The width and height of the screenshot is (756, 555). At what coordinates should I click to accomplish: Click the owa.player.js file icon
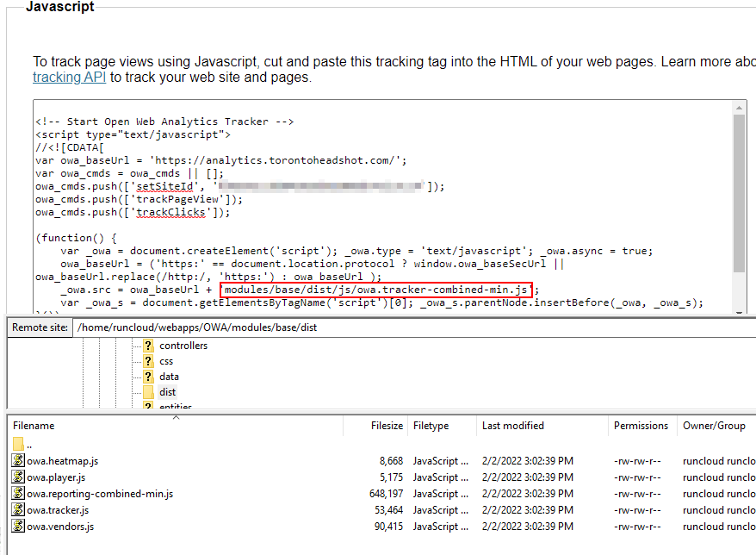click(18, 477)
